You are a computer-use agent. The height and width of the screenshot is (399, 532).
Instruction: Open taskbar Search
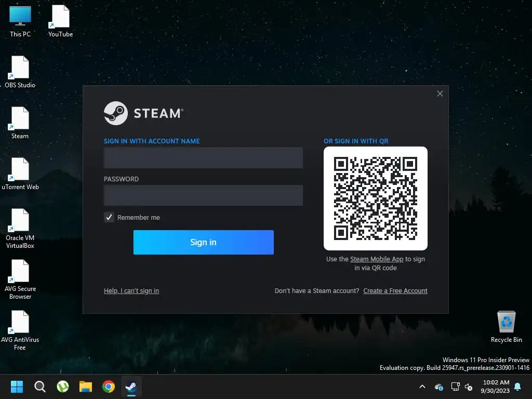(x=39, y=387)
